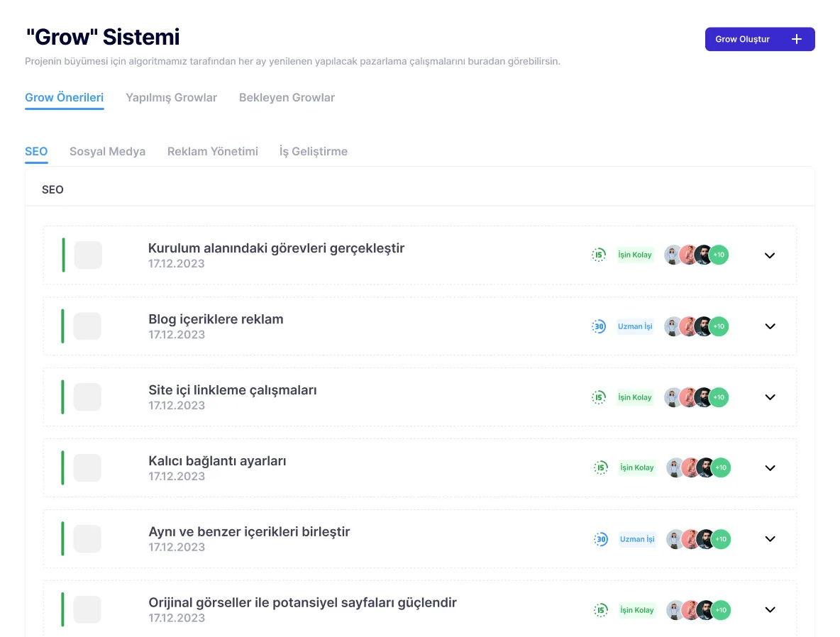Click 30 timer icon in Blog içeriklere row
This screenshot has height=637, width=840.
(598, 326)
